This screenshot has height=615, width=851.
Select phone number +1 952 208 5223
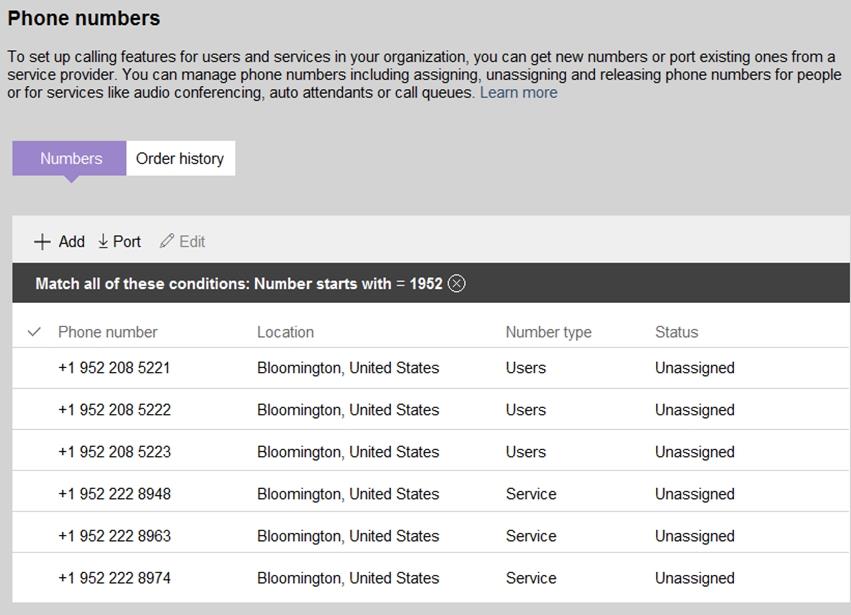click(x=114, y=452)
